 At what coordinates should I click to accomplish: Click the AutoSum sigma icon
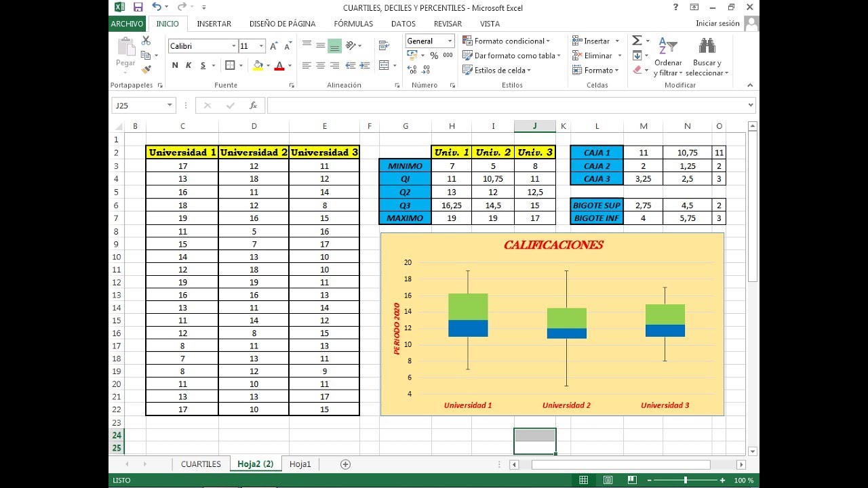[x=637, y=41]
